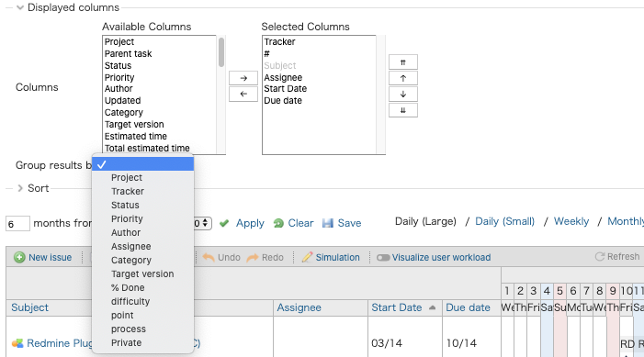The image size is (644, 357).
Task: Move column down one position
Action: point(403,95)
